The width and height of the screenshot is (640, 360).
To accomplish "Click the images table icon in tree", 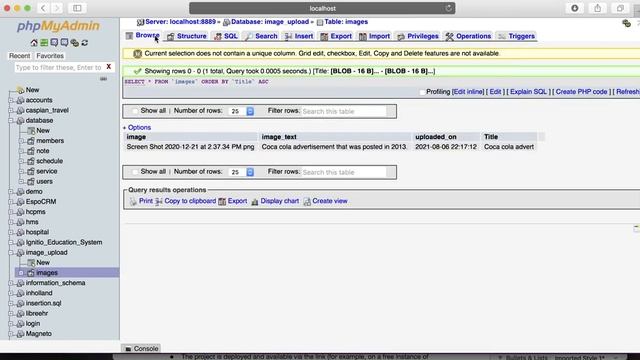I will click(x=31, y=273).
